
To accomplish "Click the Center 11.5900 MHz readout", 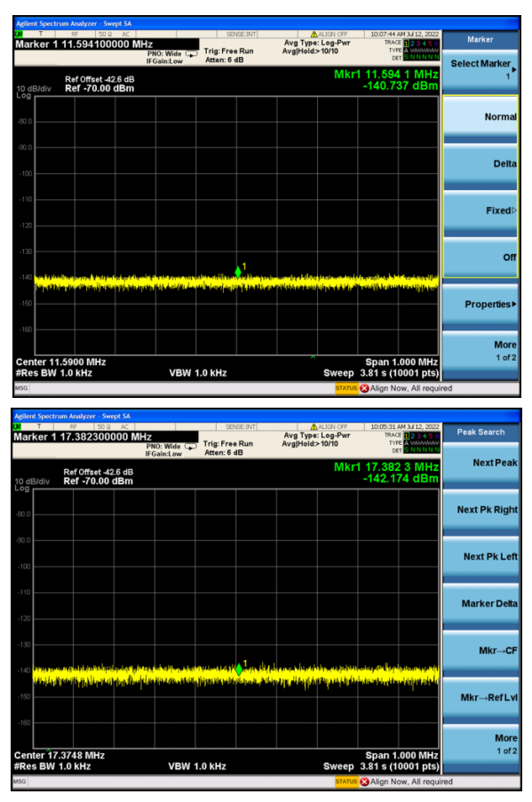I will pos(61,362).
